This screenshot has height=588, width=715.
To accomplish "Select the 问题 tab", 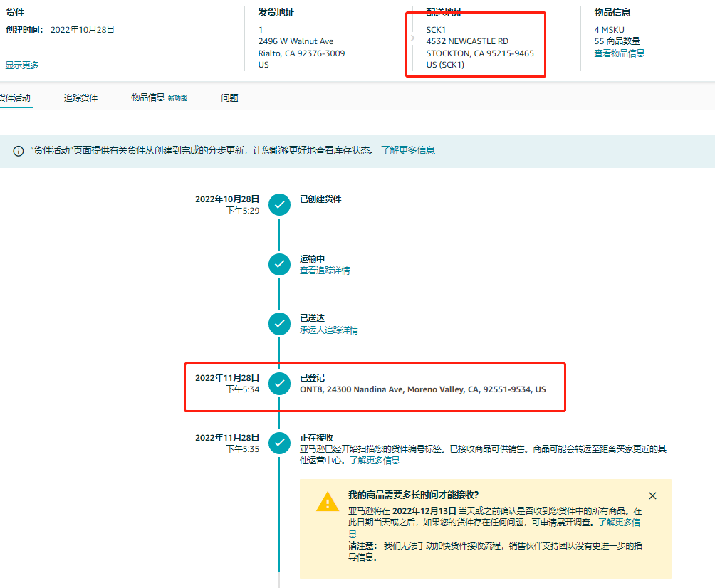I will pyautogui.click(x=229, y=98).
